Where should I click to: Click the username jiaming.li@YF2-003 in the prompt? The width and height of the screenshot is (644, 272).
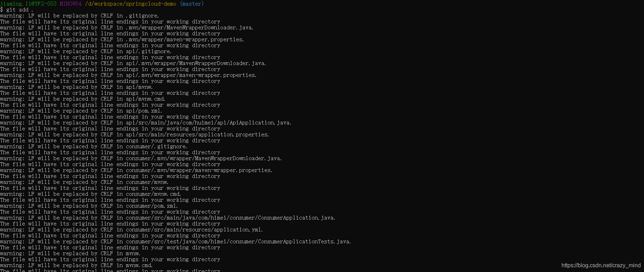28,4
